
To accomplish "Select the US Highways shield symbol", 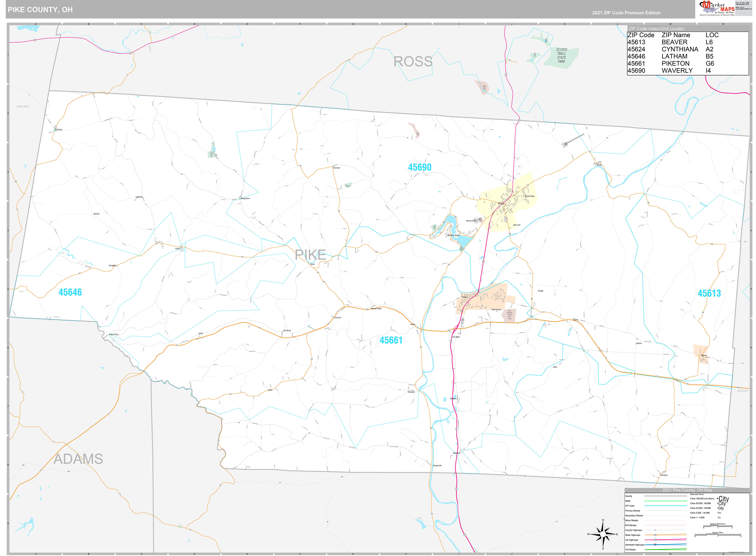I will (x=655, y=540).
